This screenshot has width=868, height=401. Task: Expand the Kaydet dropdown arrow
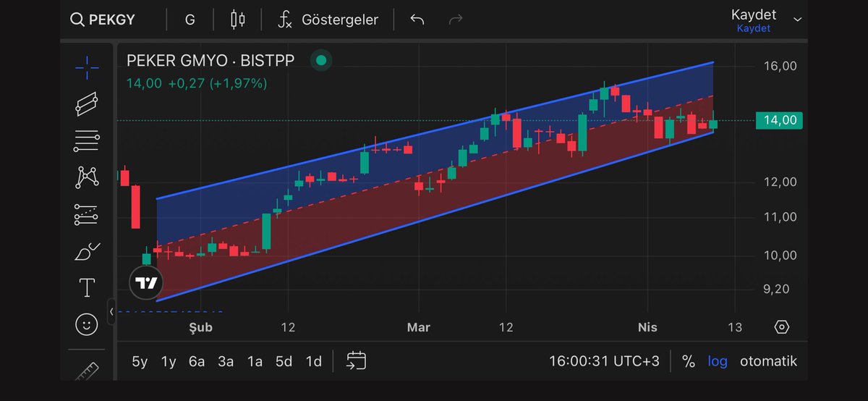point(797,19)
